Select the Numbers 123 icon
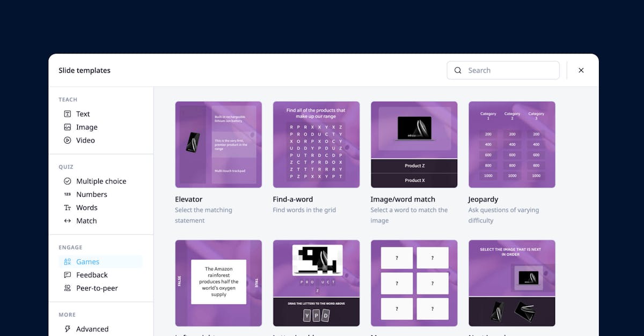 pyautogui.click(x=68, y=195)
